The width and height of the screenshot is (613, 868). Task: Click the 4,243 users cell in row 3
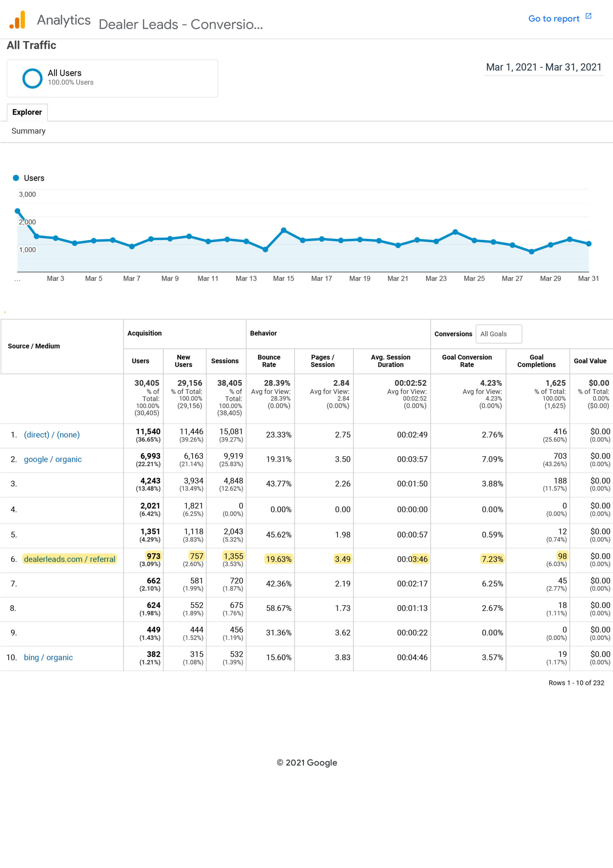(x=150, y=481)
